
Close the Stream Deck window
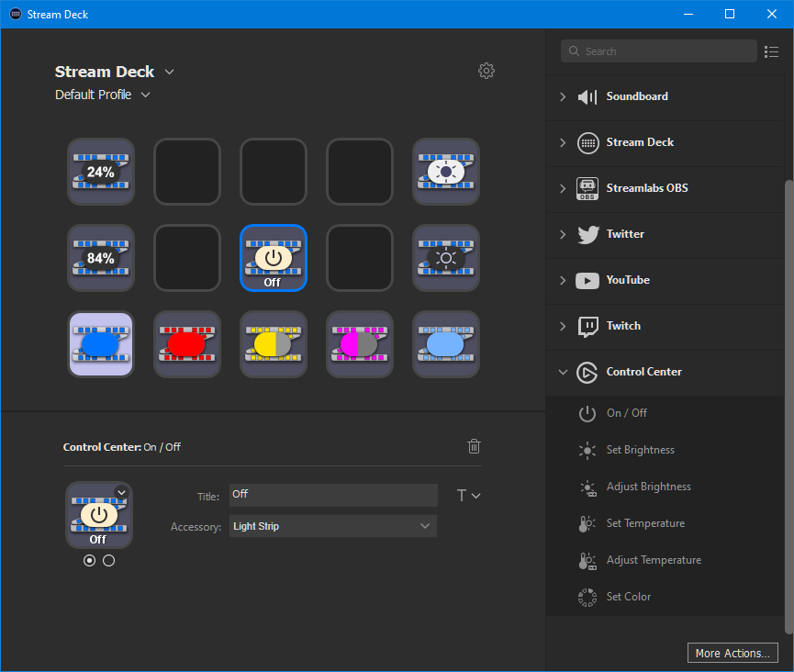tap(772, 14)
